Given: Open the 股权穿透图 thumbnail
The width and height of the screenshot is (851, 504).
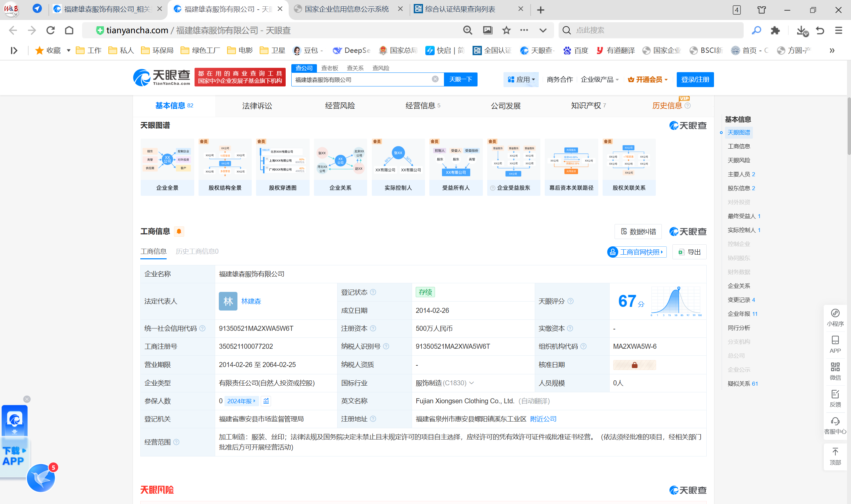Looking at the screenshot, I should 282,167.
